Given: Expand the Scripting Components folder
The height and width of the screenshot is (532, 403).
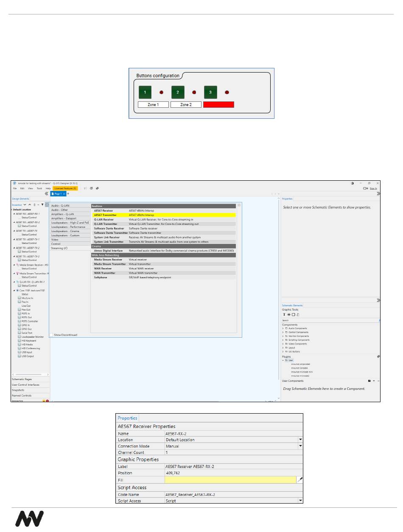Looking at the screenshot, I should (x=283, y=340).
